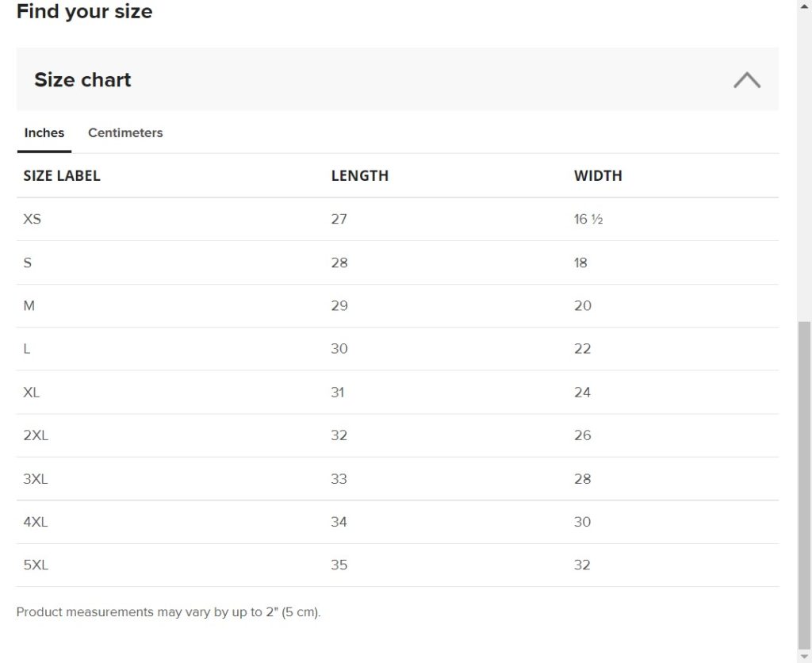Click the scrollbar up arrow
812x663 pixels.
[x=804, y=6]
